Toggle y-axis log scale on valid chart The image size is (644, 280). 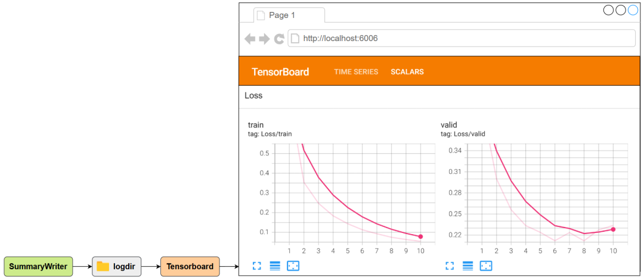pyautogui.click(x=468, y=266)
